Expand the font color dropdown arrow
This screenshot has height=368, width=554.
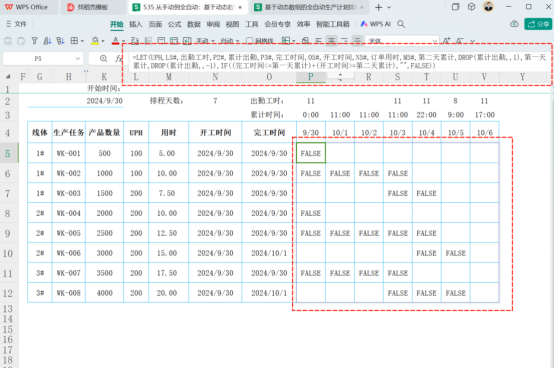click(x=123, y=41)
